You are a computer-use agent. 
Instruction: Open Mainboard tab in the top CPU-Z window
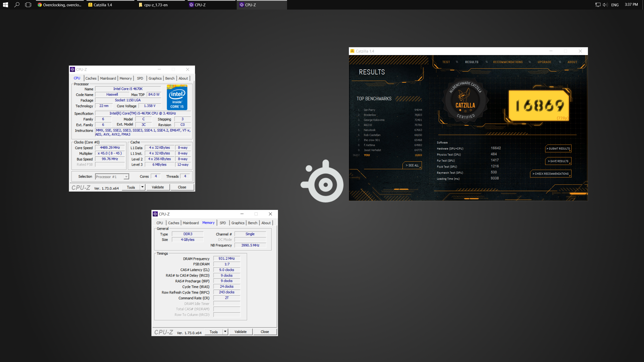108,78
